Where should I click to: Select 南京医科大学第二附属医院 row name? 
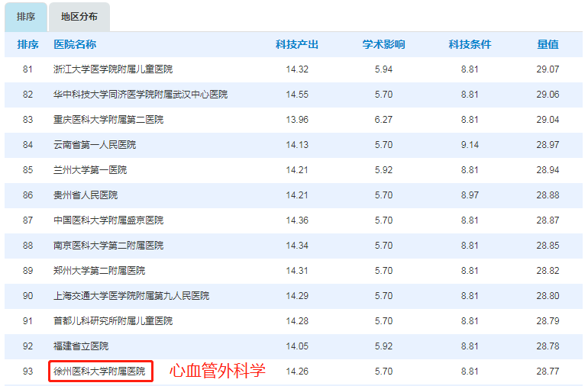point(108,246)
